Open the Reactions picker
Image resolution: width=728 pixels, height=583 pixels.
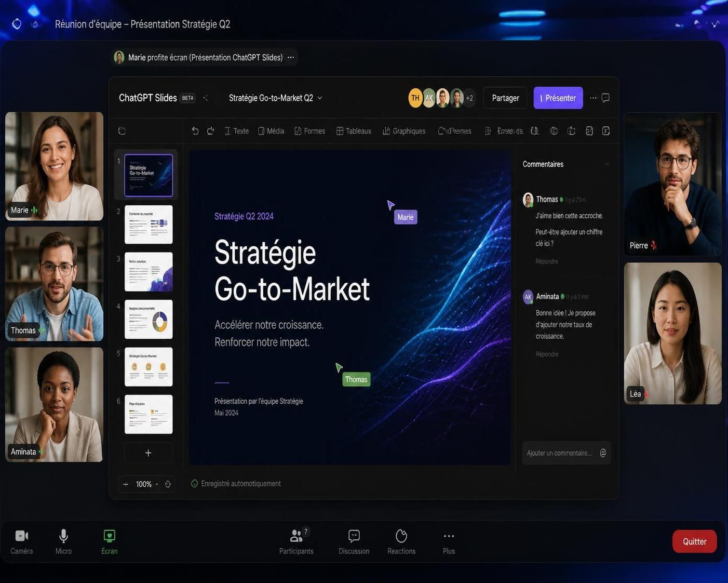(x=401, y=541)
